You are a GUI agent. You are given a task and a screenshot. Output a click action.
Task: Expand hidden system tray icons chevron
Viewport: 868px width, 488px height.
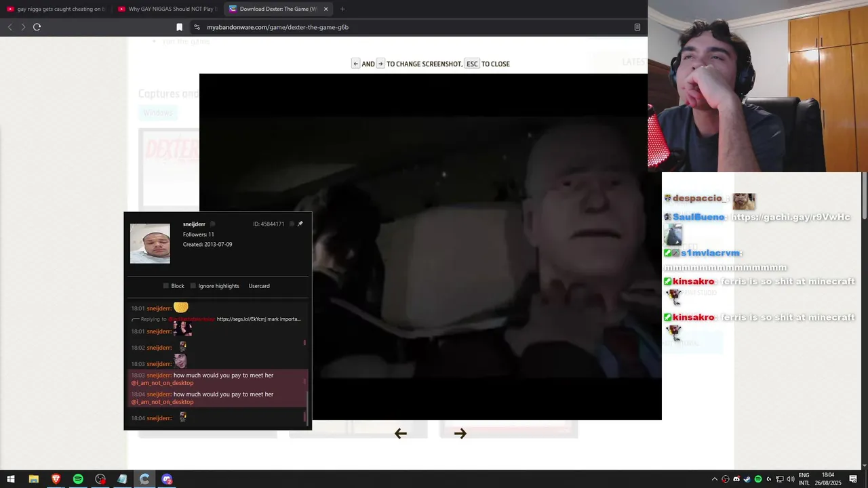[x=714, y=479]
